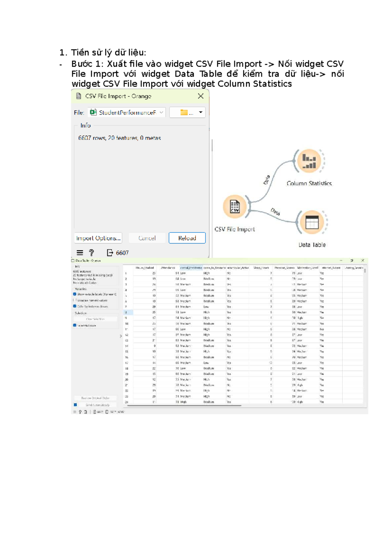Click the report icon in Data Table status bar
Viewport: 392px width, 554px height.
[x=85, y=412]
